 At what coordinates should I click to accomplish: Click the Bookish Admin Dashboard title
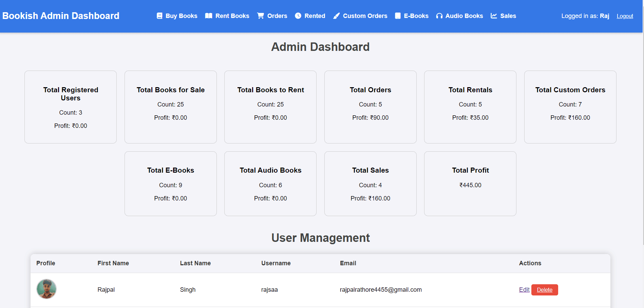[x=61, y=16]
